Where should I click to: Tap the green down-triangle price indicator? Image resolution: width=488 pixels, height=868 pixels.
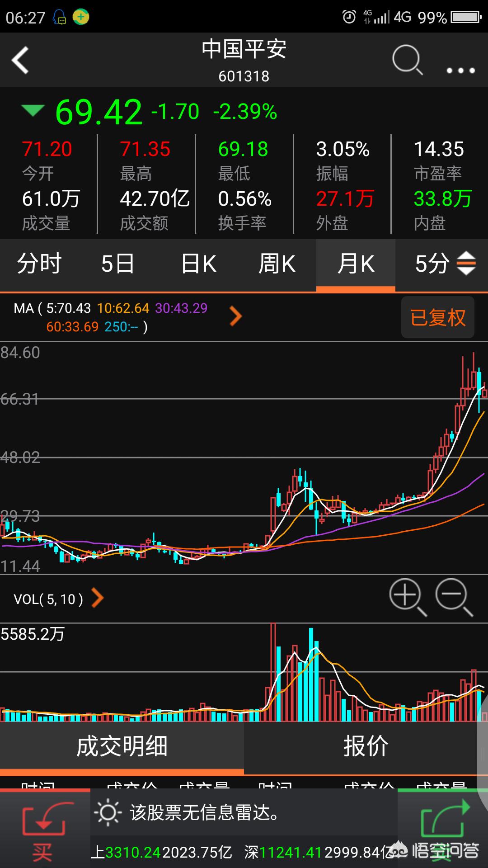tap(33, 110)
